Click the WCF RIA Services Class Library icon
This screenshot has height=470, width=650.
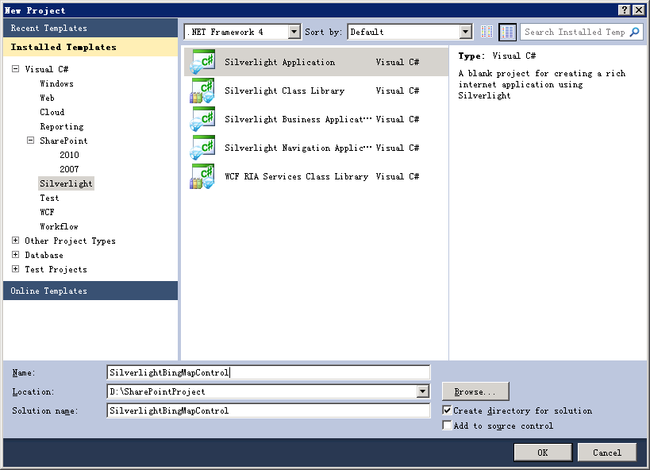202,176
